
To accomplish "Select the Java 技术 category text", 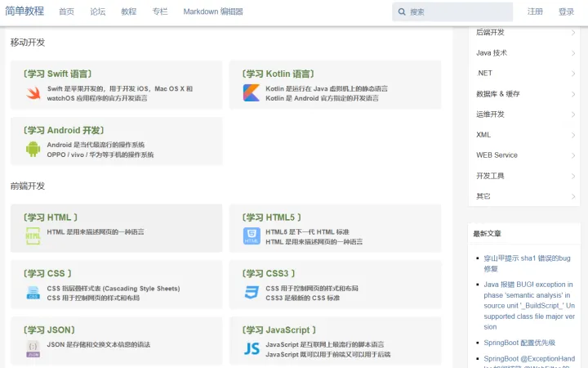I will click(x=492, y=53).
